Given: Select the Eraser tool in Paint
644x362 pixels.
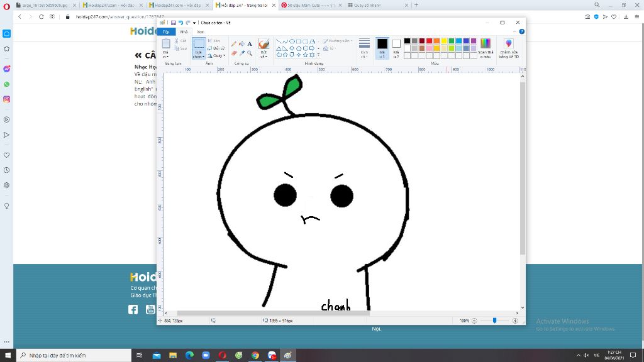Looking at the screenshot, I should click(234, 53).
